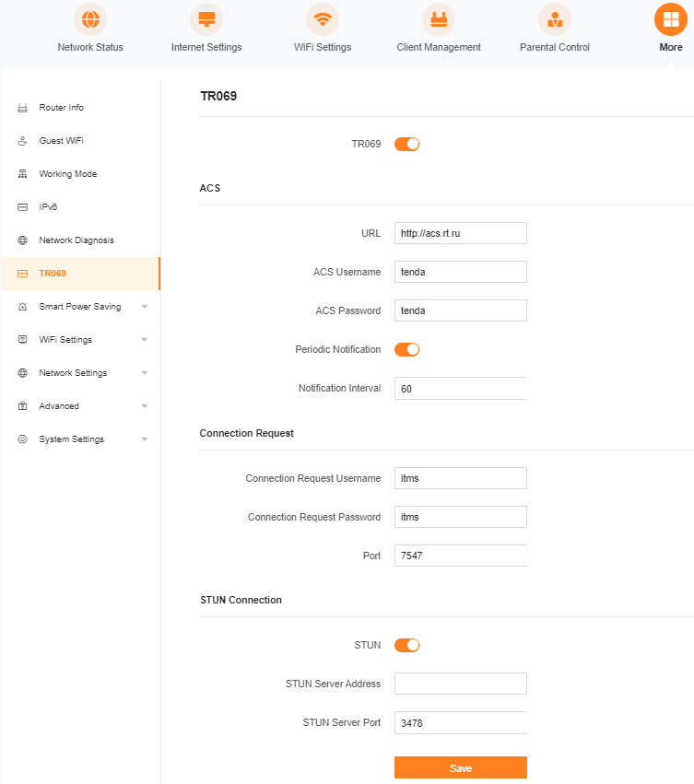694x784 pixels.
Task: Open the Network Status globe icon
Action: point(90,19)
